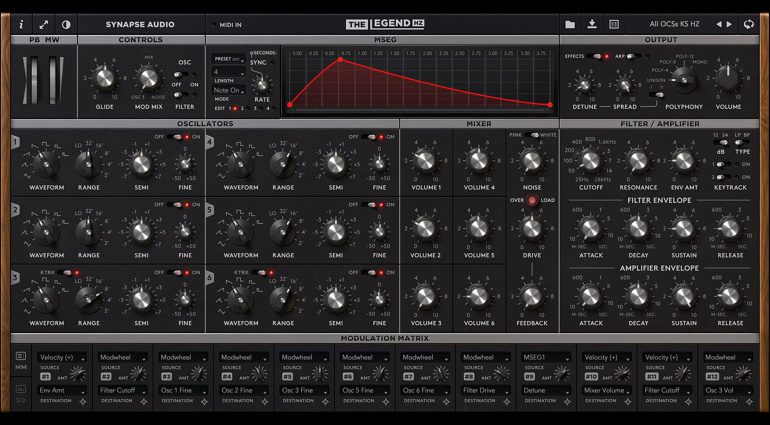Click the target icon of slot #1 destination

tap(83, 401)
